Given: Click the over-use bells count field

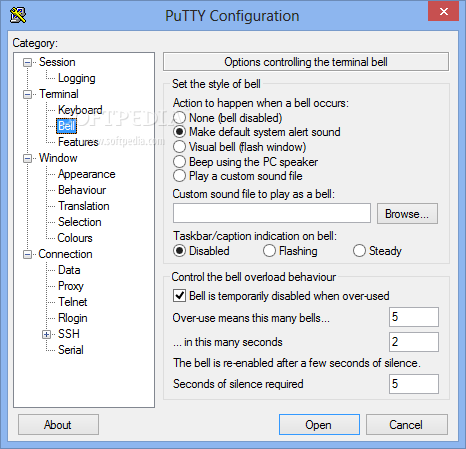Looking at the screenshot, I should tap(414, 317).
